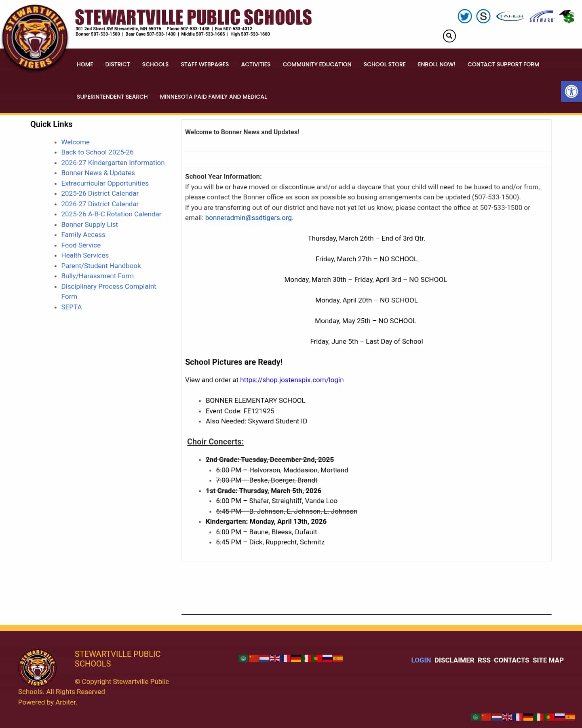This screenshot has width=582, height=728.
Task: Open the Bully/Harassment Form link
Action: pos(97,276)
